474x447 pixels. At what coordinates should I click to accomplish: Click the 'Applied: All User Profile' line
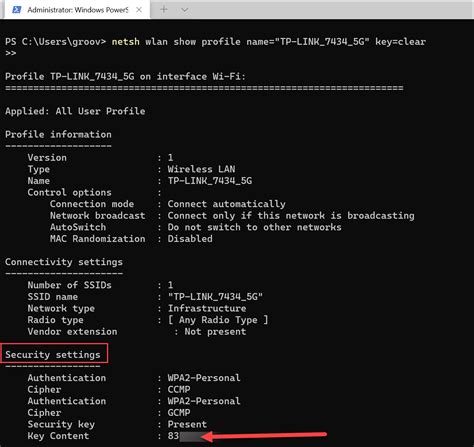tap(75, 111)
